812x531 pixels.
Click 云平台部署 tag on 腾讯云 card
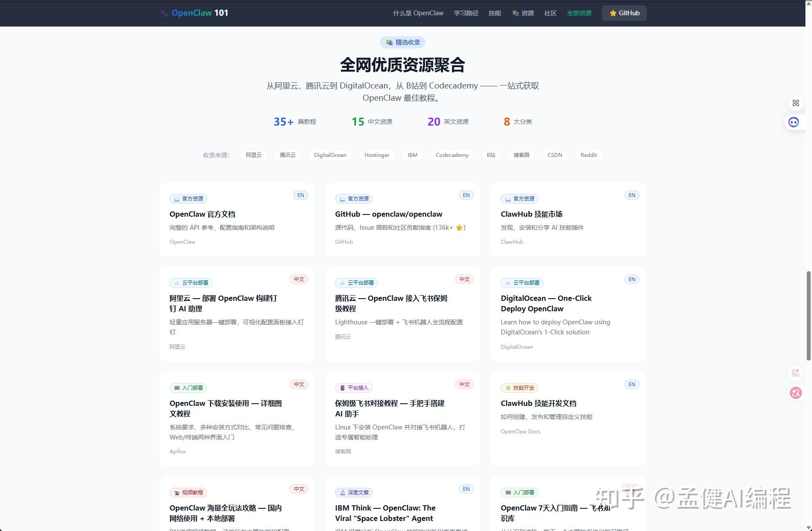tap(357, 283)
